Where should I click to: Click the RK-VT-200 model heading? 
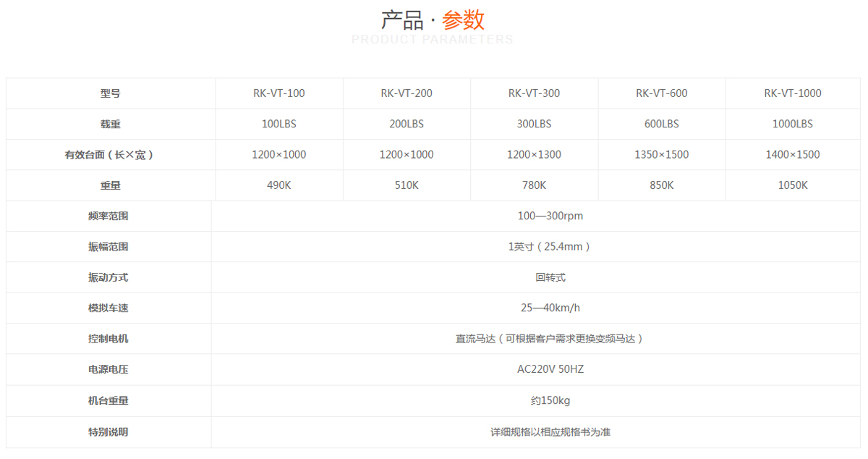(x=406, y=93)
